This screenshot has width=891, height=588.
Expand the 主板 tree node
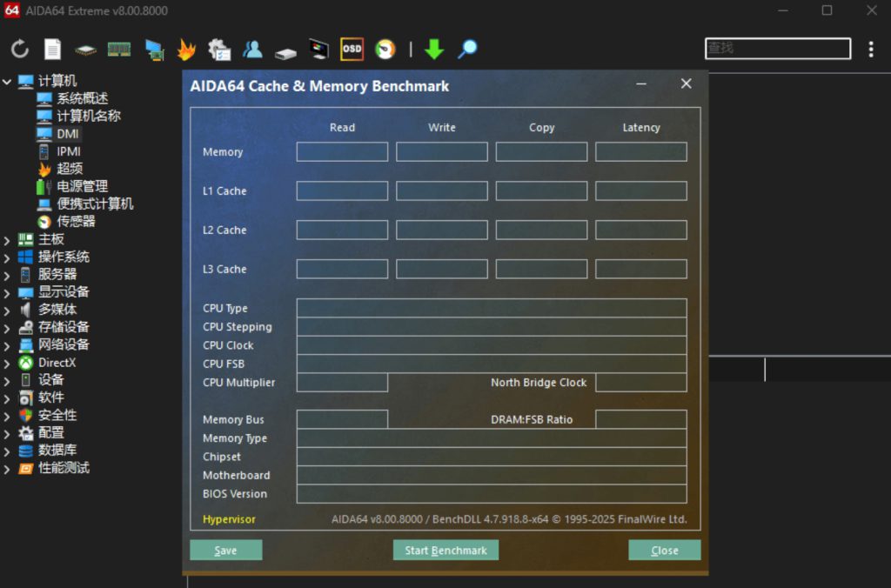tap(7, 240)
